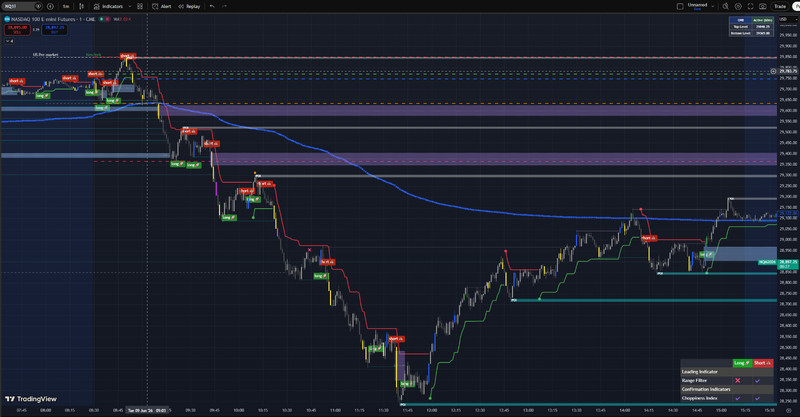Click the 12:00 time axis label
800x417 pixels.
[x=432, y=410]
